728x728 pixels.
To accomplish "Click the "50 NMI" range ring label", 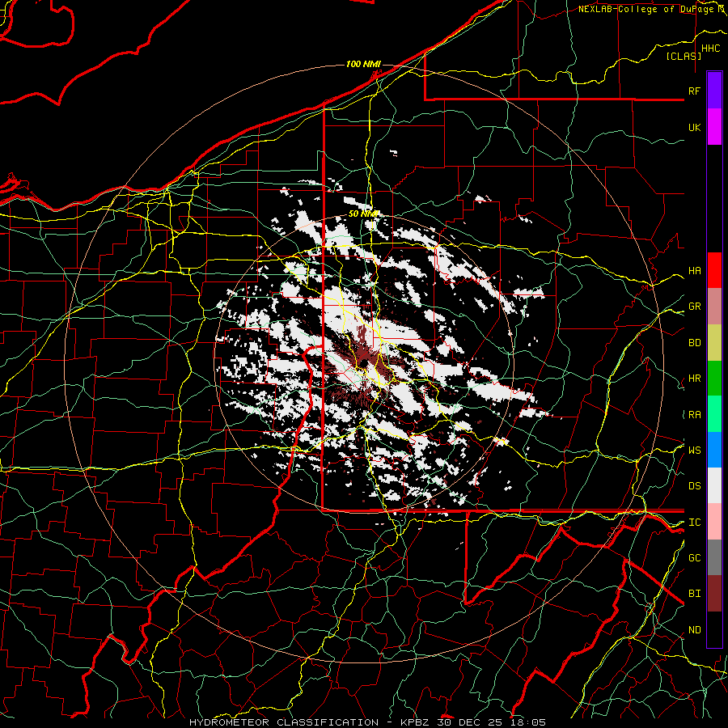I will [363, 214].
